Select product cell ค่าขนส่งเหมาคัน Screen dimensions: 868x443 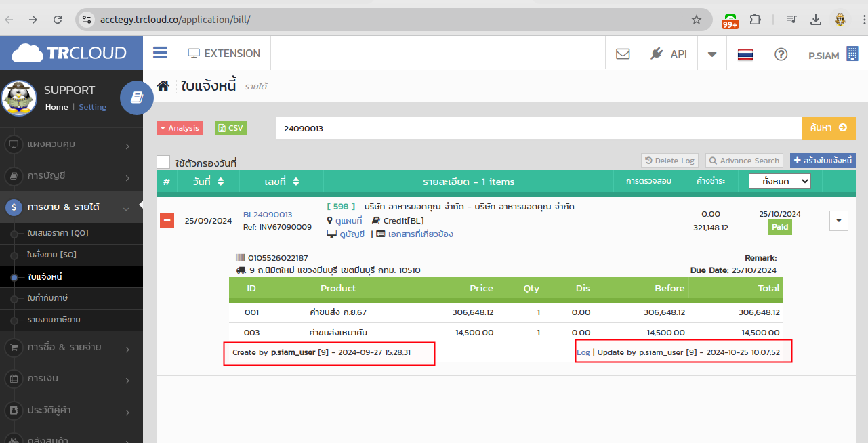(x=338, y=333)
